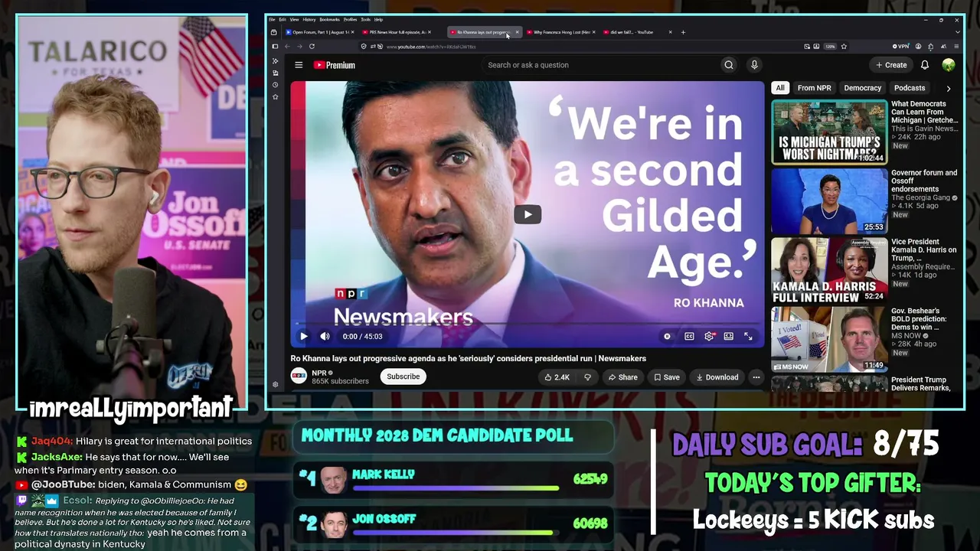This screenshot has height=551, width=980.
Task: Start voice search with the microphone icon
Action: click(x=754, y=65)
